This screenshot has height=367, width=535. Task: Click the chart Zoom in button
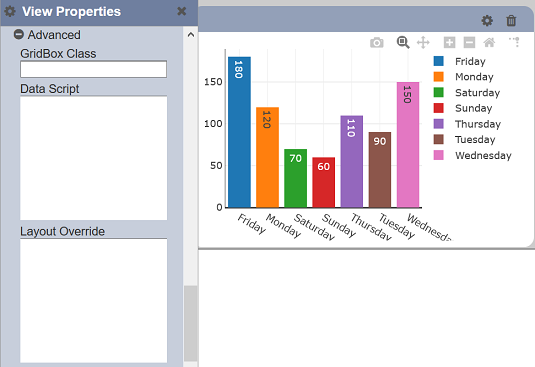[449, 43]
